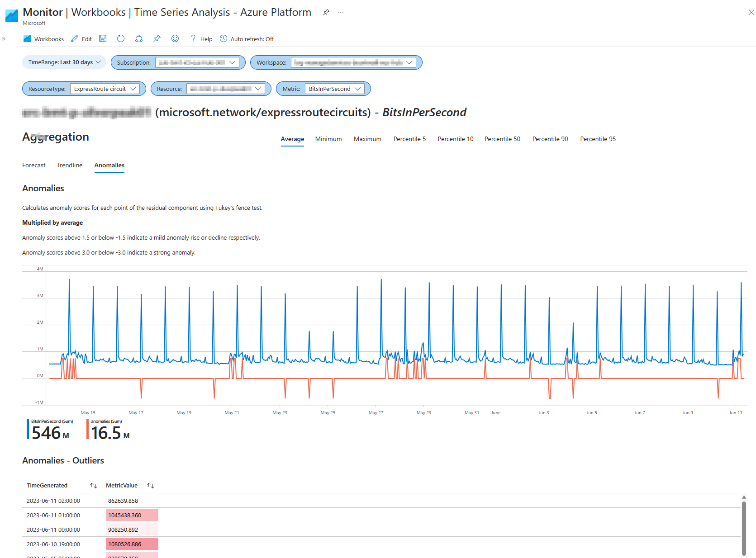Open the Subscription dropdown
Viewport: 756px width, 558px height.
(197, 62)
